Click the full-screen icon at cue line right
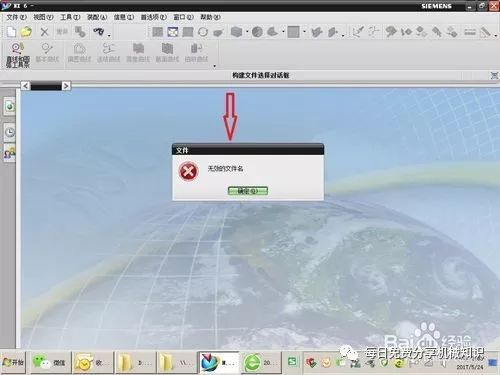The image size is (500, 375). [x=494, y=76]
